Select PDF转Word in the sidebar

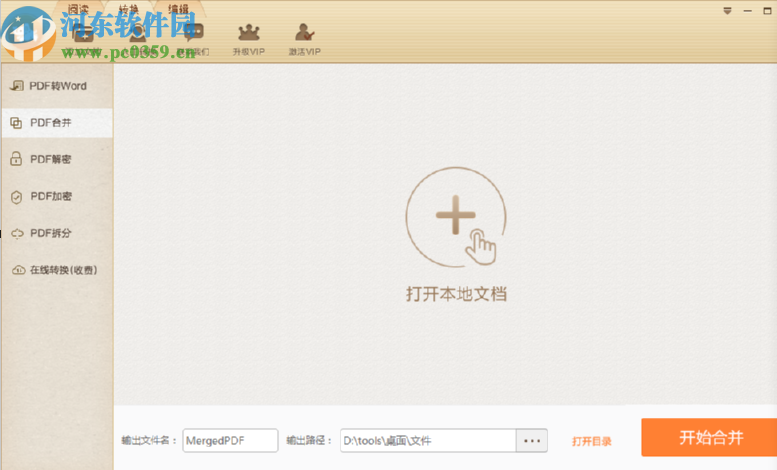57,86
